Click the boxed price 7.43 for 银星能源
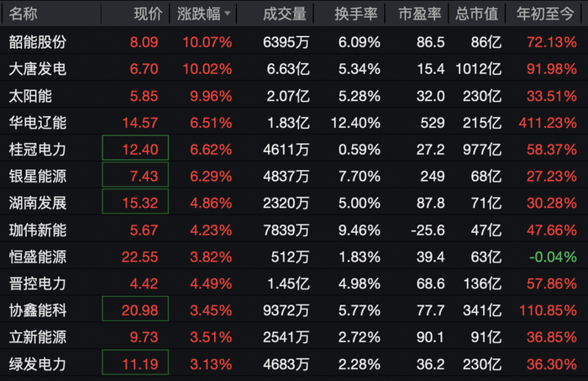 (135, 175)
